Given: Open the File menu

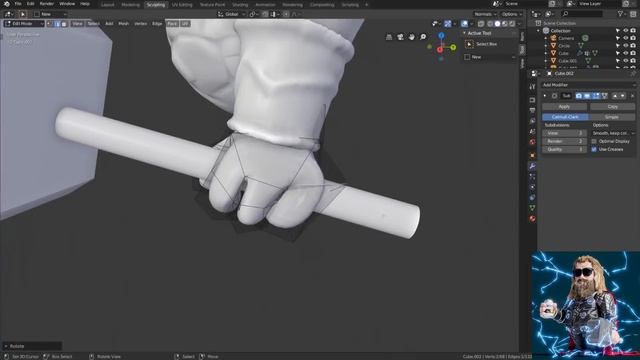Looking at the screenshot, I should pyautogui.click(x=18, y=4).
